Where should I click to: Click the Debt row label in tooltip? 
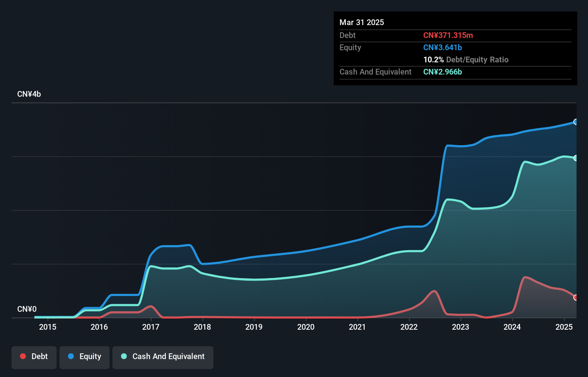click(x=347, y=35)
